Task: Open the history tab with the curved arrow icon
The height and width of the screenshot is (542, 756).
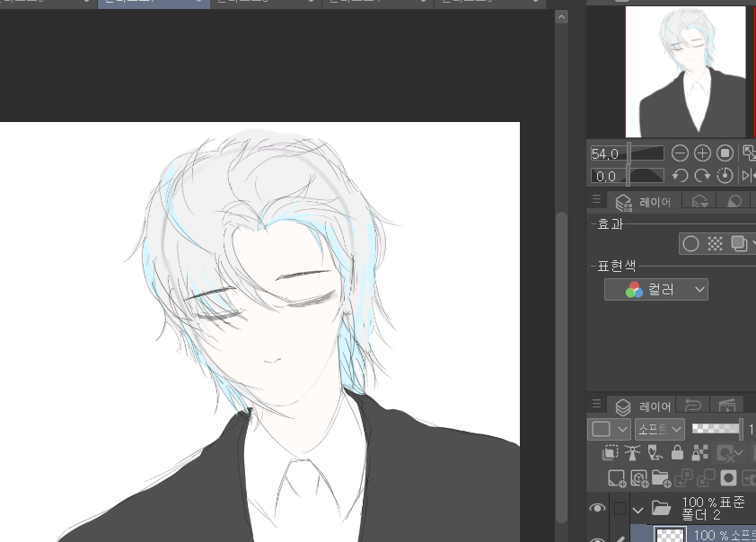Action: click(693, 406)
